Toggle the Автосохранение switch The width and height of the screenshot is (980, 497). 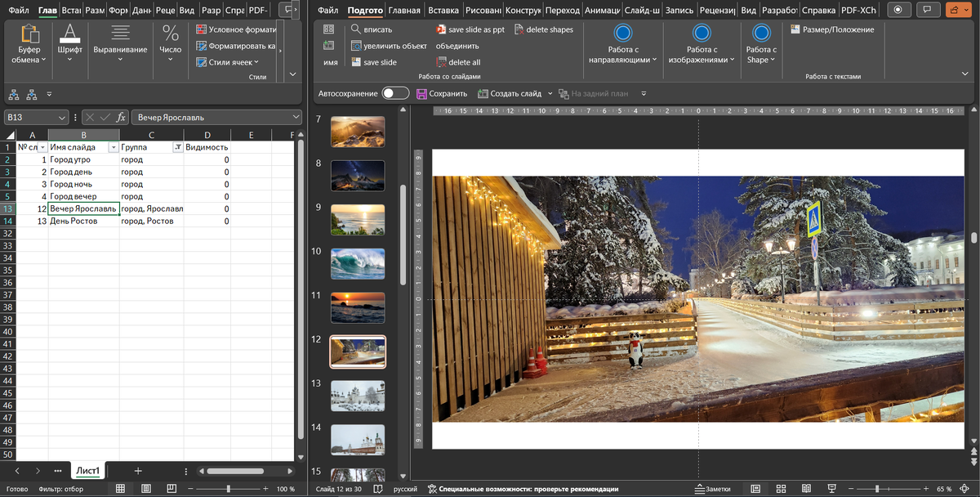pyautogui.click(x=395, y=94)
